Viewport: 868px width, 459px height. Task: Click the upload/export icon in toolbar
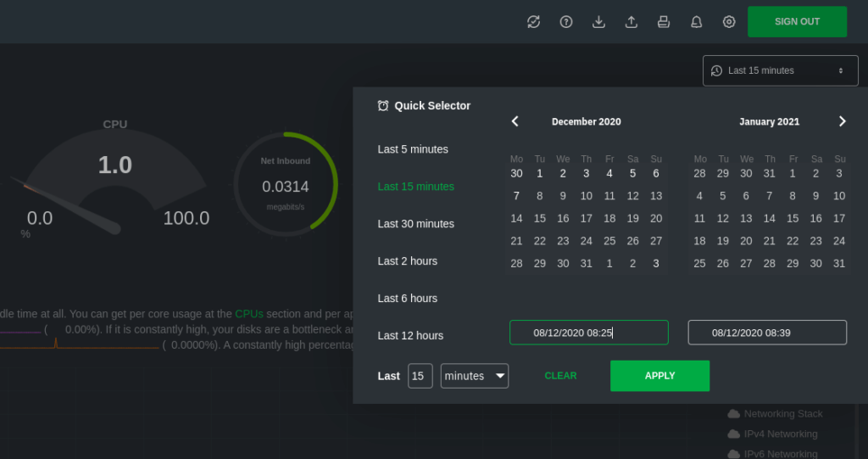pos(631,22)
